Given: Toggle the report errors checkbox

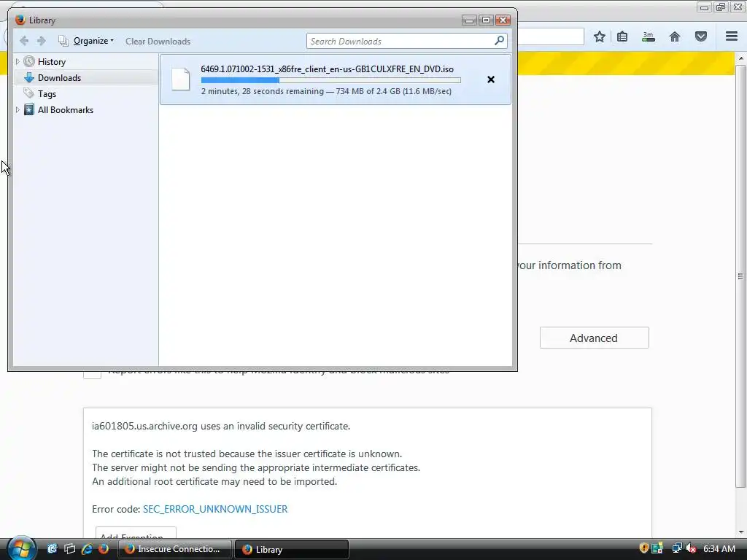Looking at the screenshot, I should [93, 375].
